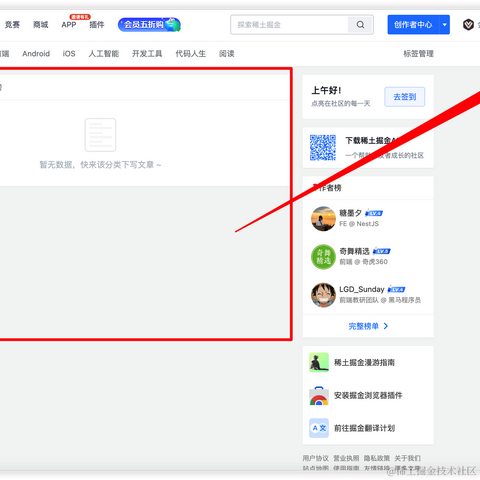Select the 开发工具 category tab

[x=147, y=54]
